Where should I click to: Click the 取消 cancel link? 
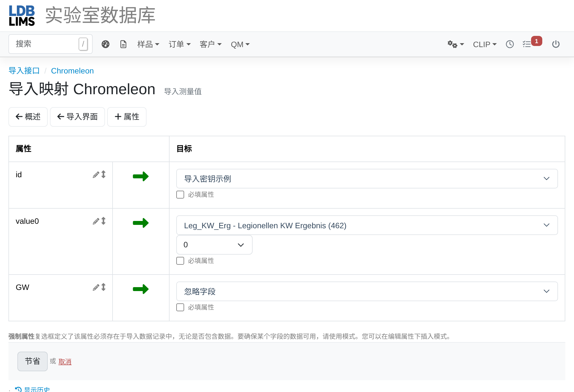pyautogui.click(x=65, y=362)
